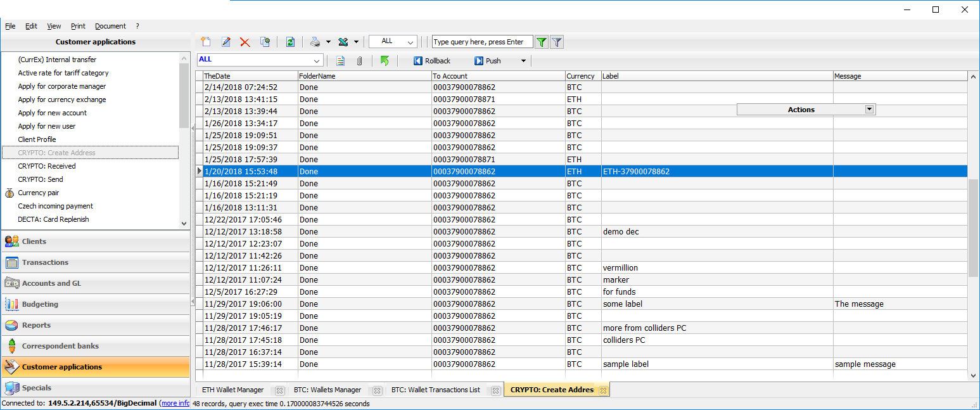Screen dimensions: 980x410
Task: Click the 'demo dec' label cell
Action: point(717,232)
